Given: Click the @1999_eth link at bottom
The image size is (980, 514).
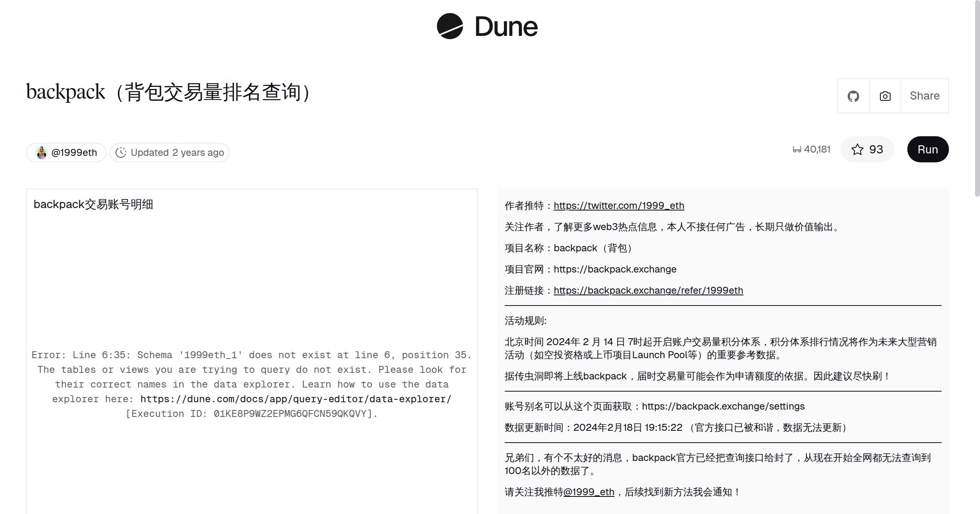Looking at the screenshot, I should 589,492.
